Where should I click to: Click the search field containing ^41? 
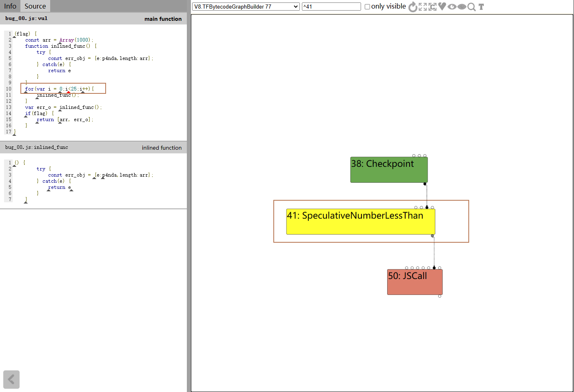[x=331, y=7]
